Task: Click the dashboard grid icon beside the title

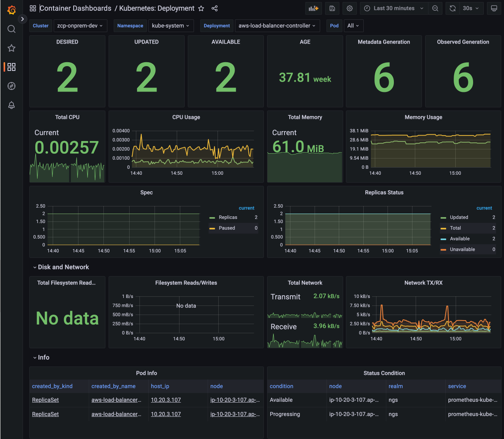Action: pyautogui.click(x=33, y=8)
